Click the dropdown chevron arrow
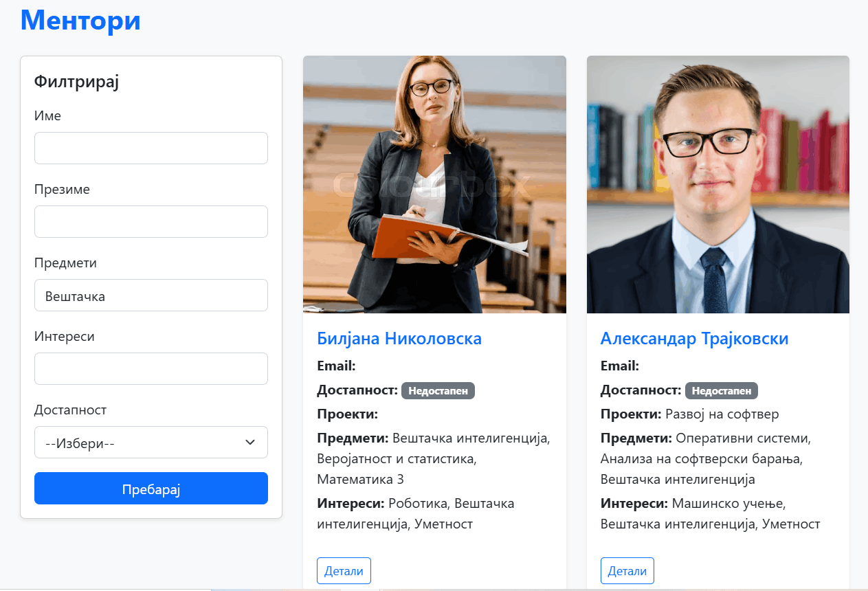Viewport: 868px width, 591px height. tap(250, 443)
